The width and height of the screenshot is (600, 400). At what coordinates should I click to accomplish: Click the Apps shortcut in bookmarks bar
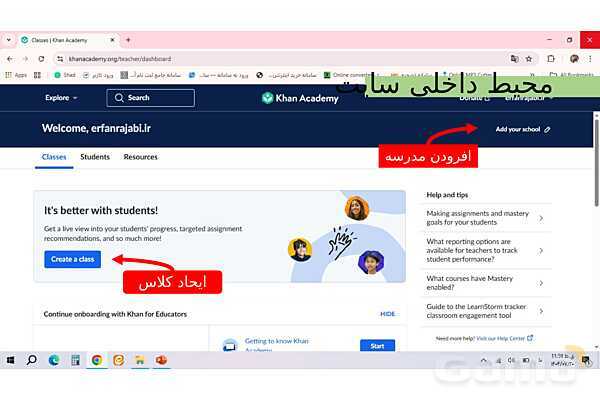[x=16, y=75]
